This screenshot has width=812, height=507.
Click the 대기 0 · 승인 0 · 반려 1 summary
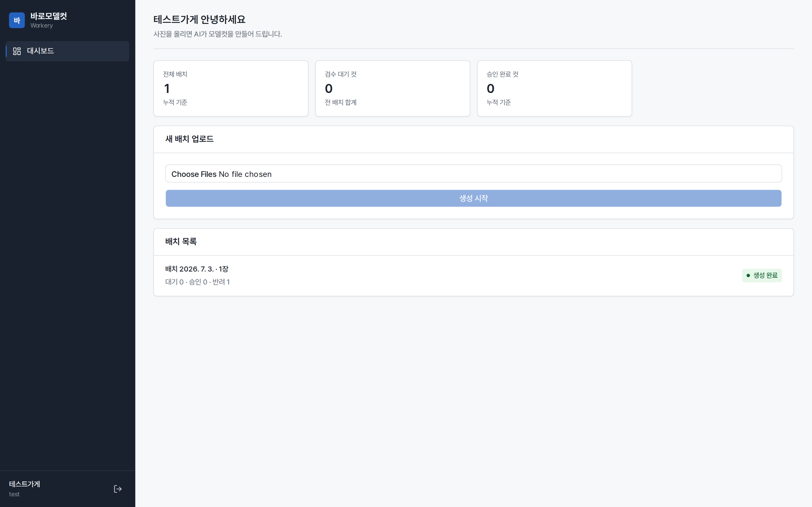pyautogui.click(x=197, y=282)
